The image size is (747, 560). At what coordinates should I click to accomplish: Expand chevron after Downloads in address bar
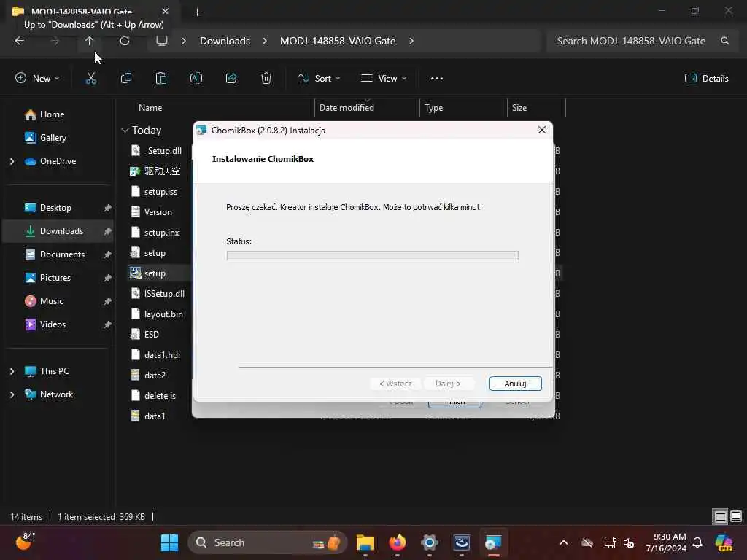[x=265, y=41]
